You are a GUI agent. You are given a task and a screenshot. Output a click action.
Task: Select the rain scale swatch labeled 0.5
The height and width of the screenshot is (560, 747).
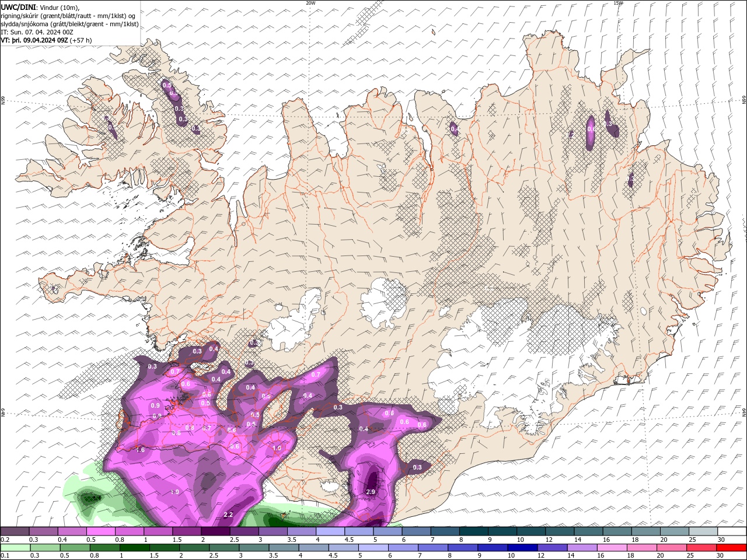74,548
